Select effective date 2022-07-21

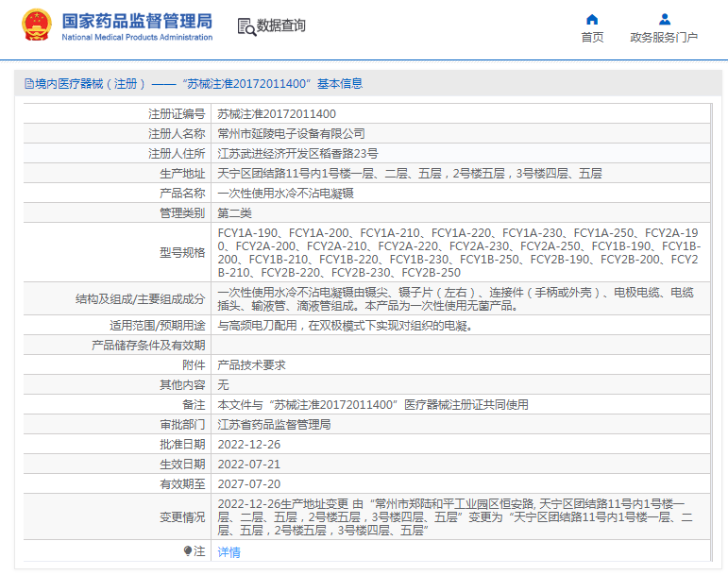pos(249,465)
